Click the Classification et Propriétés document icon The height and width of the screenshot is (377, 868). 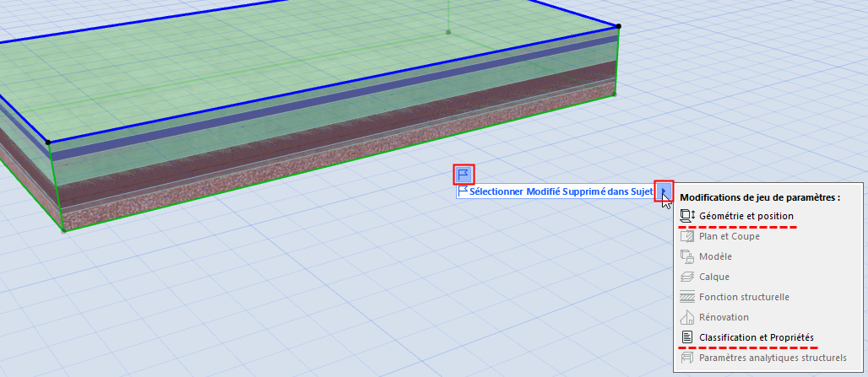pyautogui.click(x=687, y=337)
